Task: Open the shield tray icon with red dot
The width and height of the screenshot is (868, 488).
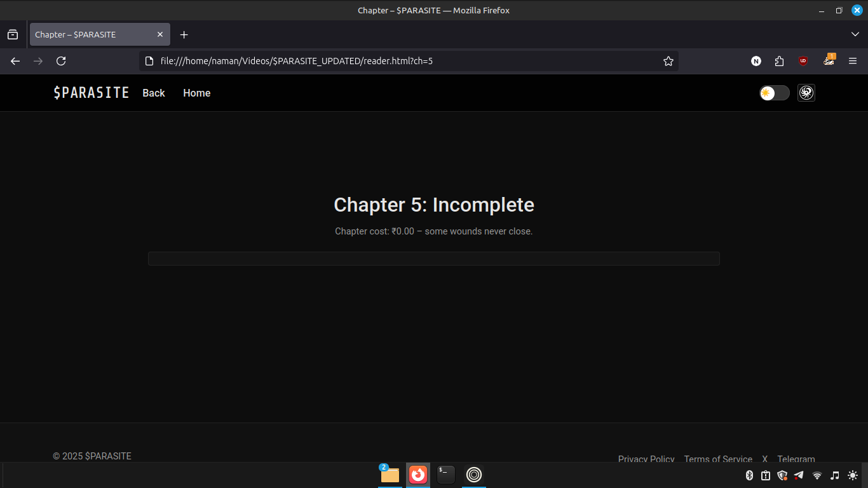Action: click(x=782, y=475)
